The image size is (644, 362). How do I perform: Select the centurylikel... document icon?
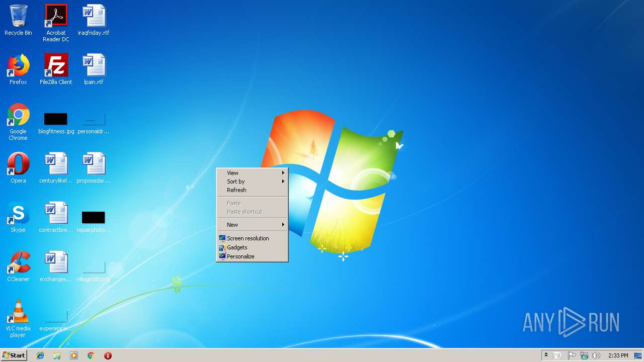[x=56, y=168]
